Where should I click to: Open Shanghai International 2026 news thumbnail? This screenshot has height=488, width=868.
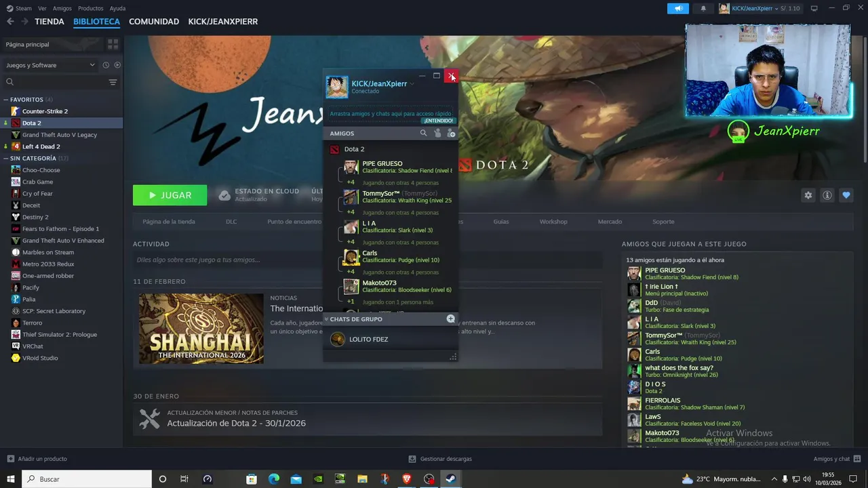pos(201,329)
